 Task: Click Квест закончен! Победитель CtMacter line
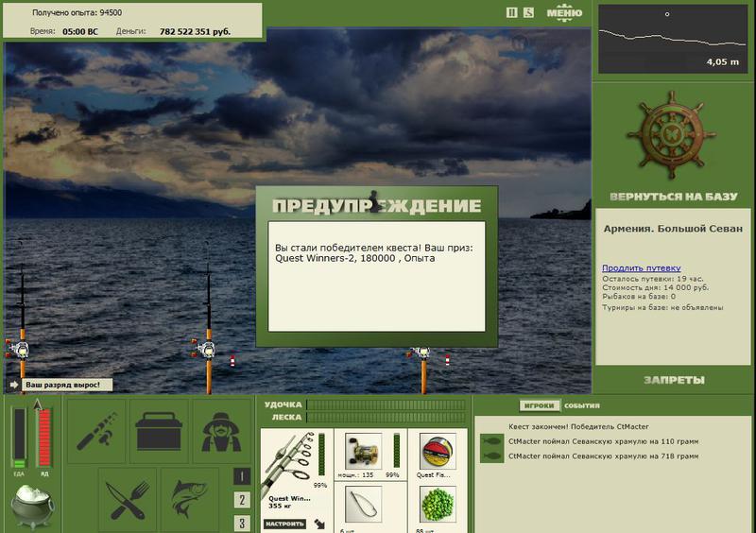[578, 426]
